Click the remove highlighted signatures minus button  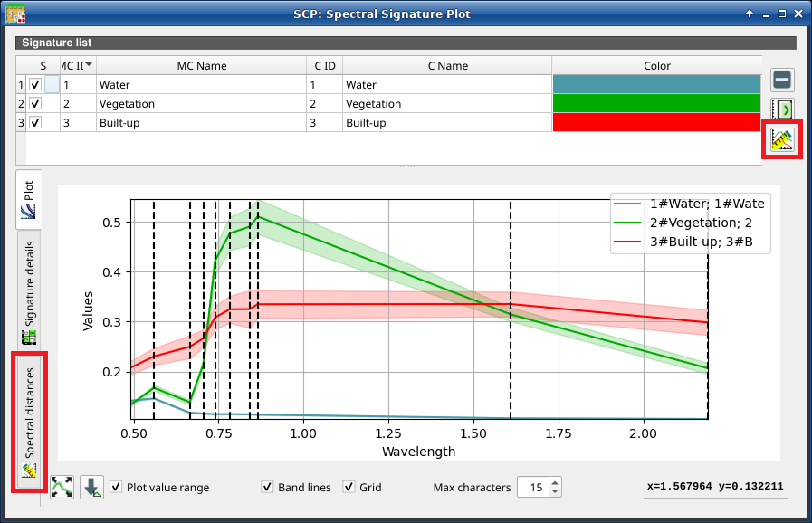[x=783, y=80]
